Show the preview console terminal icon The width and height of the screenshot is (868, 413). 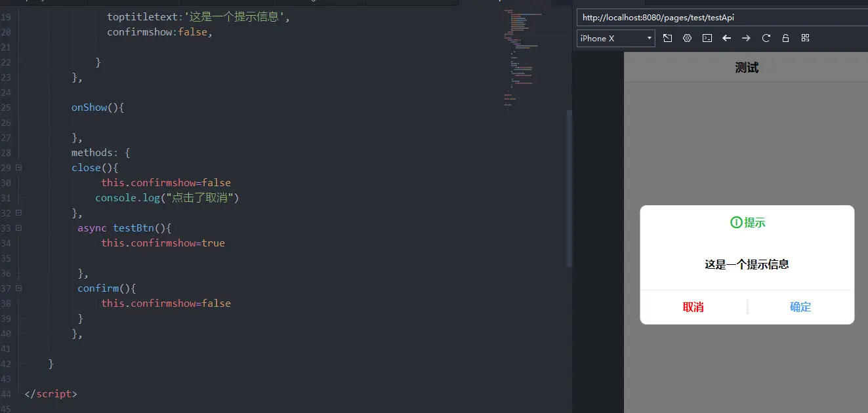click(707, 38)
